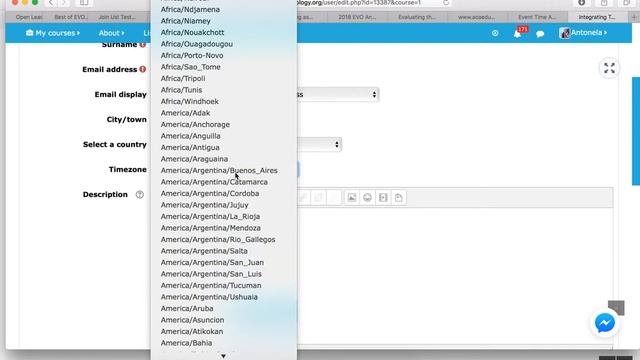The height and width of the screenshot is (360, 640).
Task: Choose America/Argentina/San_Luis timezone
Action: click(x=211, y=274)
